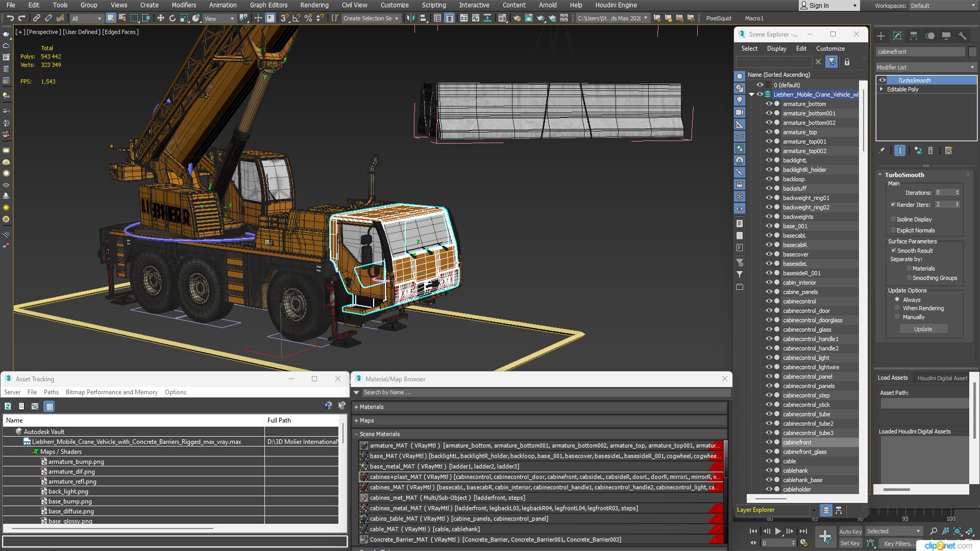The width and height of the screenshot is (980, 551).
Task: Click the Undo arrow in main toolbar
Action: click(x=10, y=18)
